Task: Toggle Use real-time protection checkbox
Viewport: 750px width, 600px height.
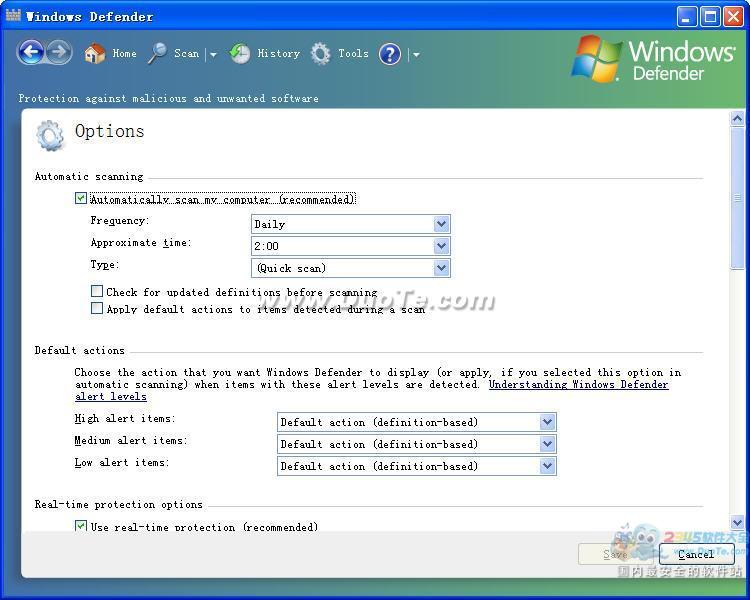Action: point(81,526)
